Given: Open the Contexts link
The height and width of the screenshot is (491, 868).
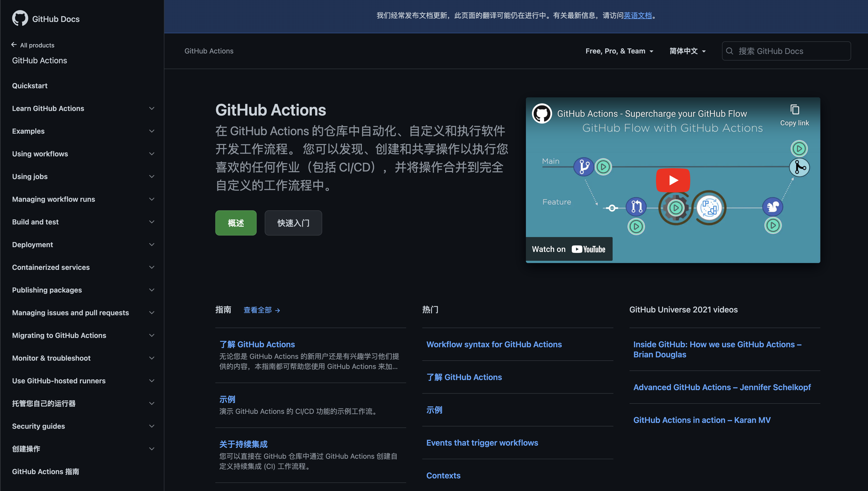Looking at the screenshot, I should click(x=443, y=475).
